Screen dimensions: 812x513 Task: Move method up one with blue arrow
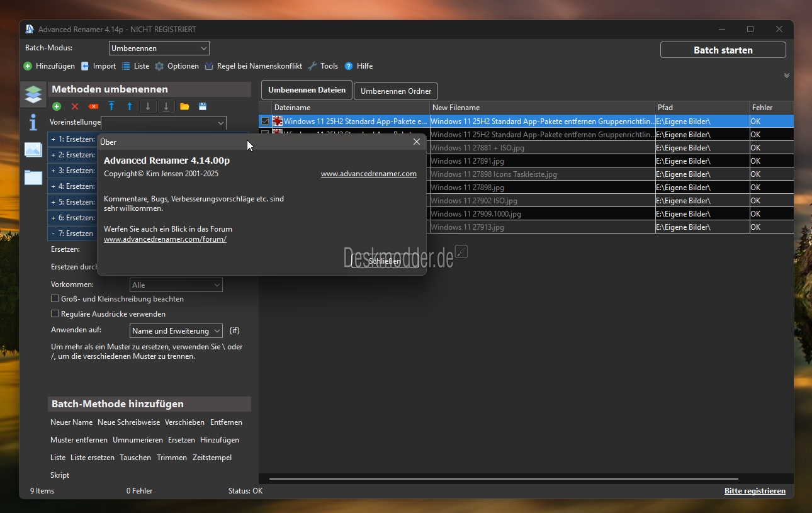coord(130,107)
